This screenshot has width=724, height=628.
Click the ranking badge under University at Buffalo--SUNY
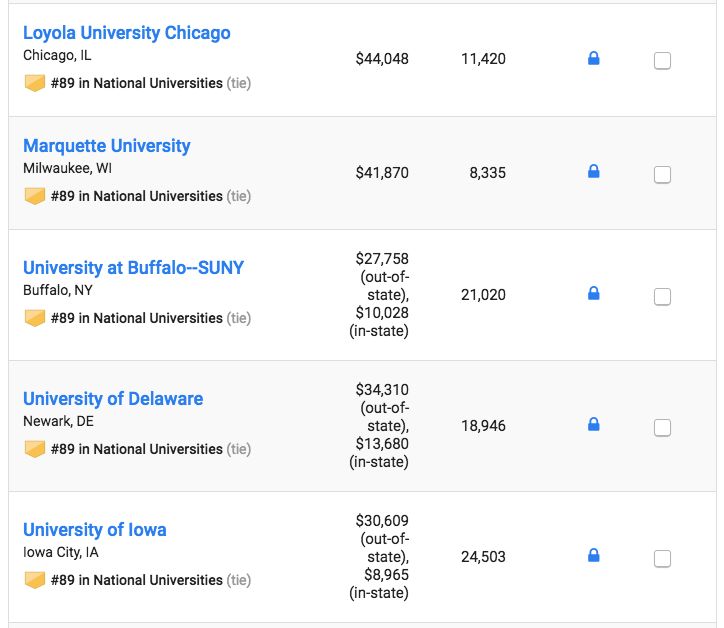coord(35,318)
